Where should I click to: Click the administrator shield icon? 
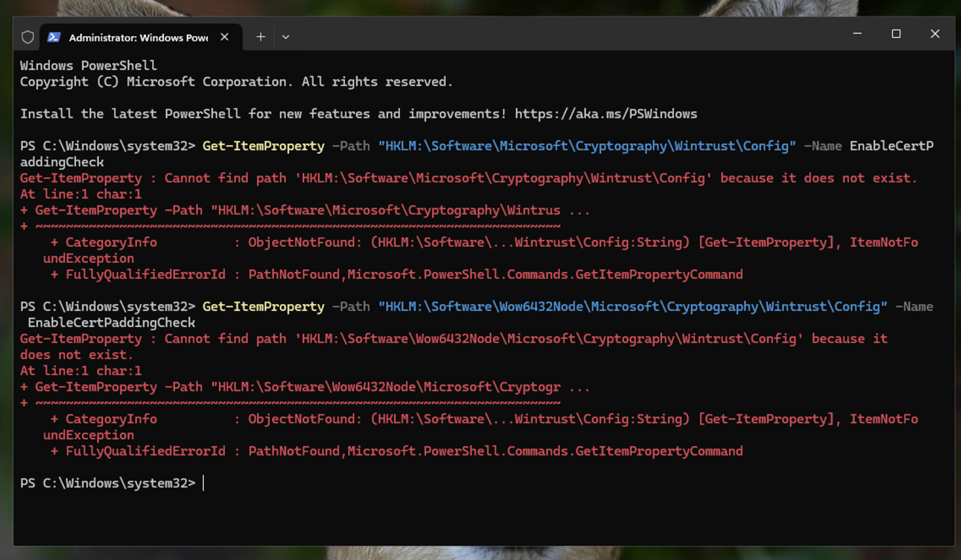click(27, 37)
